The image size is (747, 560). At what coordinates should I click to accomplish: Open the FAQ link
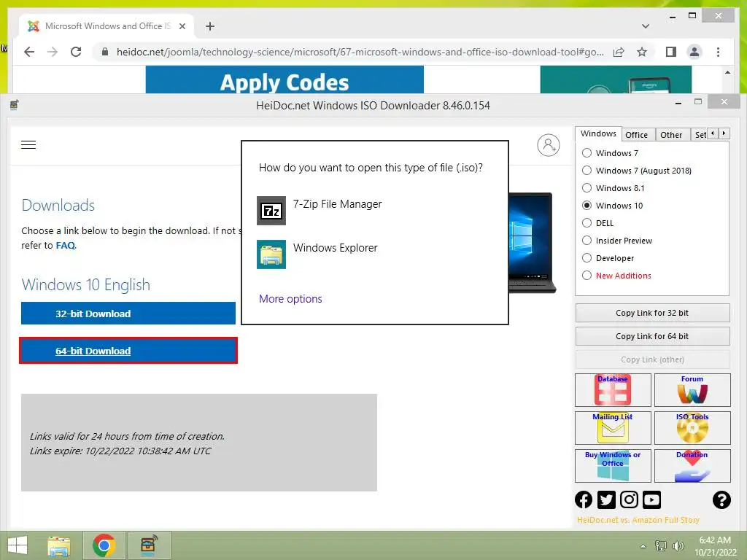tap(65, 245)
